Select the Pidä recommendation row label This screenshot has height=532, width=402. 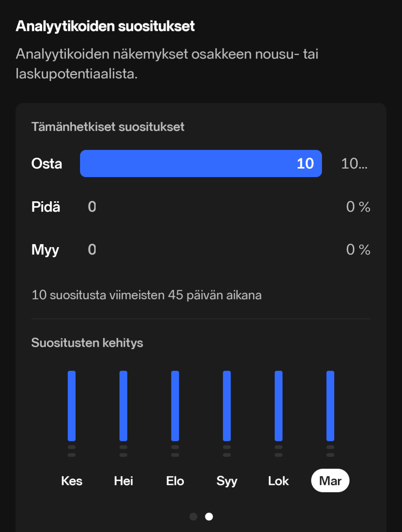point(46,207)
